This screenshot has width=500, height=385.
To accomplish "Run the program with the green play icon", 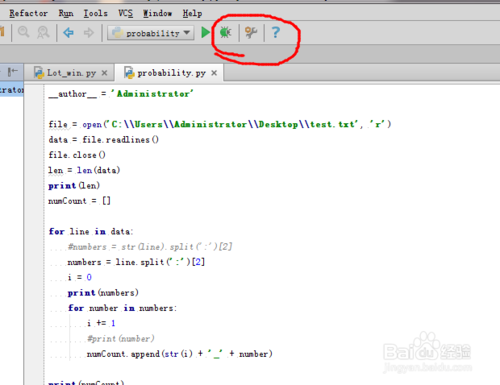I will (x=205, y=32).
